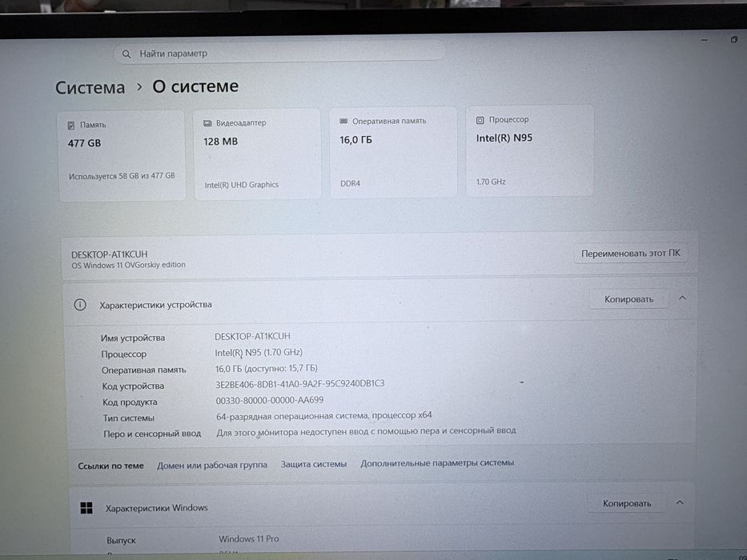Image resolution: width=747 pixels, height=560 pixels.
Task: Click the Windows logo icon
Action: [x=86, y=508]
